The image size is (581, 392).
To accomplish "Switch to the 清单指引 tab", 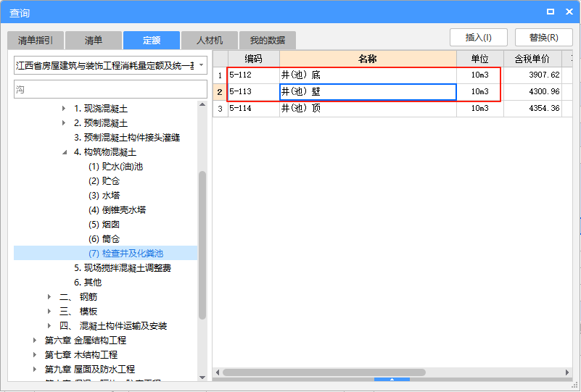I will click(x=36, y=41).
